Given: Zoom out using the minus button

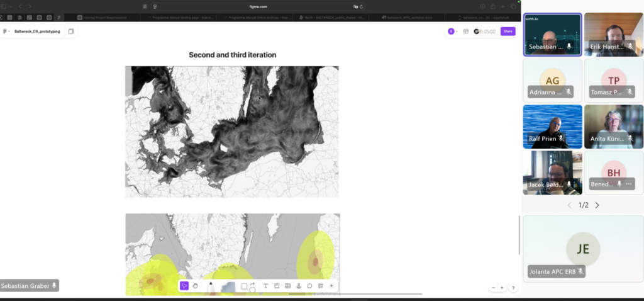Looking at the screenshot, I should [494, 288].
